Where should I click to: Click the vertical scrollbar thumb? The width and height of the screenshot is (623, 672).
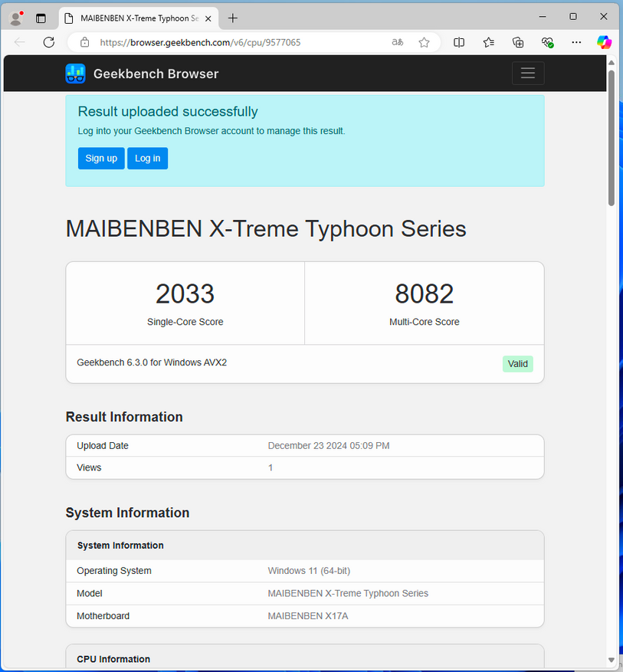(612, 138)
